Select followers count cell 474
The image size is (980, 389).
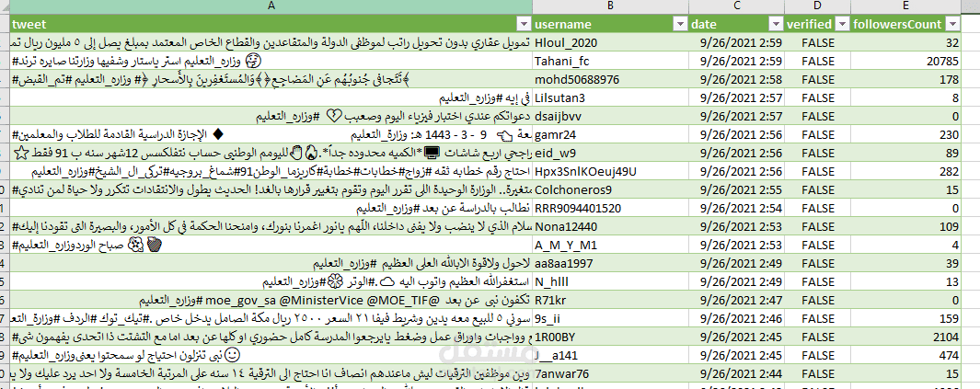click(x=905, y=356)
